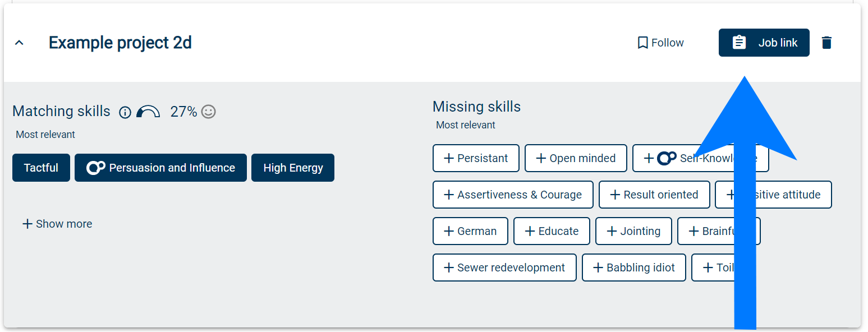
Task: Click the Job link button
Action: click(764, 42)
